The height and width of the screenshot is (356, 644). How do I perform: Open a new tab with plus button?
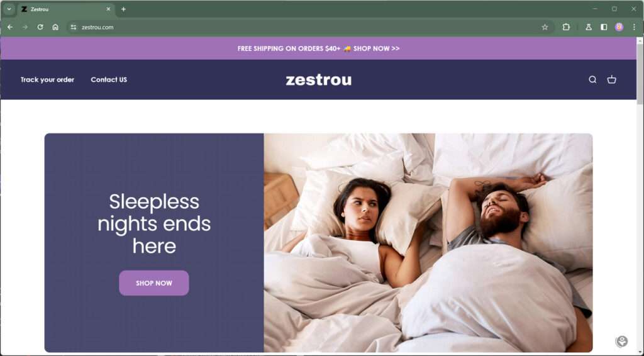[x=123, y=9]
